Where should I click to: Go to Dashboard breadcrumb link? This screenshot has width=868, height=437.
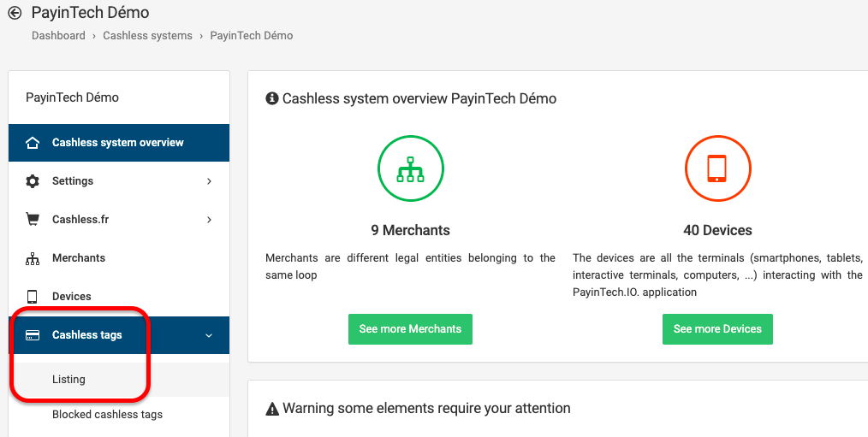click(59, 35)
